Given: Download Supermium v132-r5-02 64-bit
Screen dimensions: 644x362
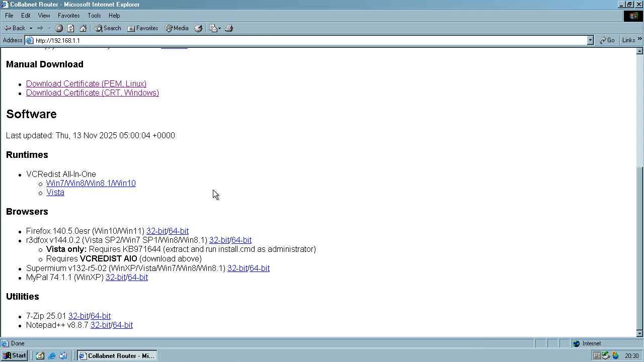Looking at the screenshot, I should point(260,268).
